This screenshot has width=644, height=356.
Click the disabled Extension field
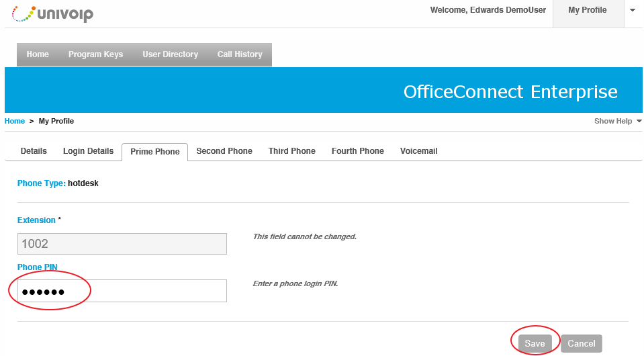[x=122, y=244]
